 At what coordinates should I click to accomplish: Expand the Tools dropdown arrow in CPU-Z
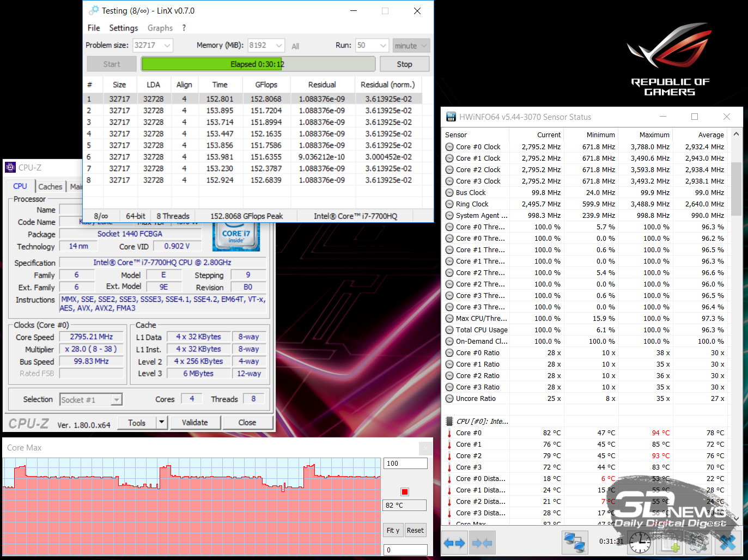pos(161,422)
